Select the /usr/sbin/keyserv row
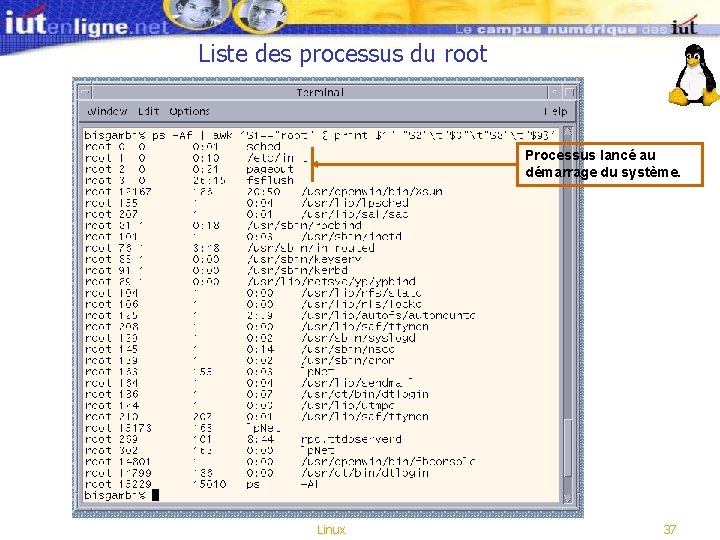This screenshot has height=540, width=720. click(x=223, y=259)
